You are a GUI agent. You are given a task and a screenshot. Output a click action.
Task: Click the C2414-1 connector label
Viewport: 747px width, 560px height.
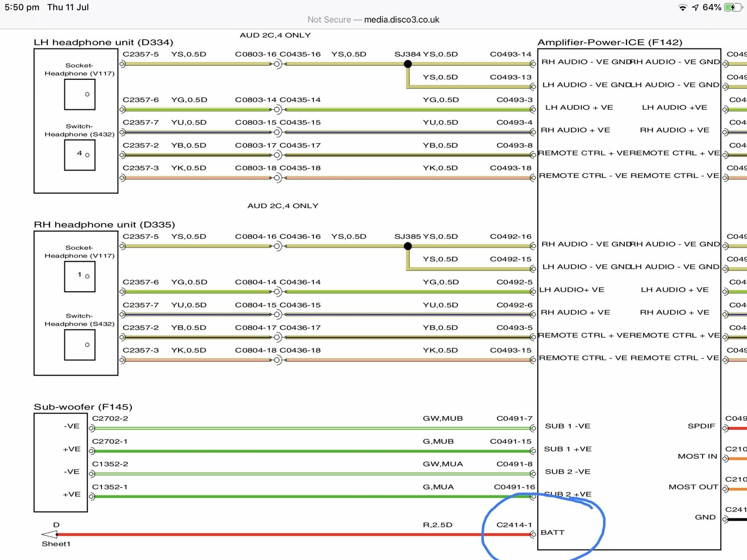(514, 525)
